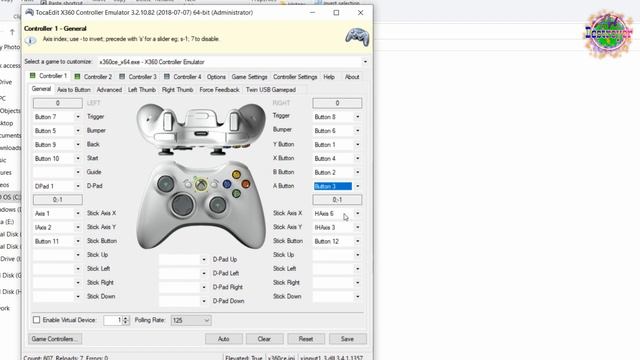Image resolution: width=640 pixels, height=360 pixels.
Task: Open the Help tab
Action: 329,77
